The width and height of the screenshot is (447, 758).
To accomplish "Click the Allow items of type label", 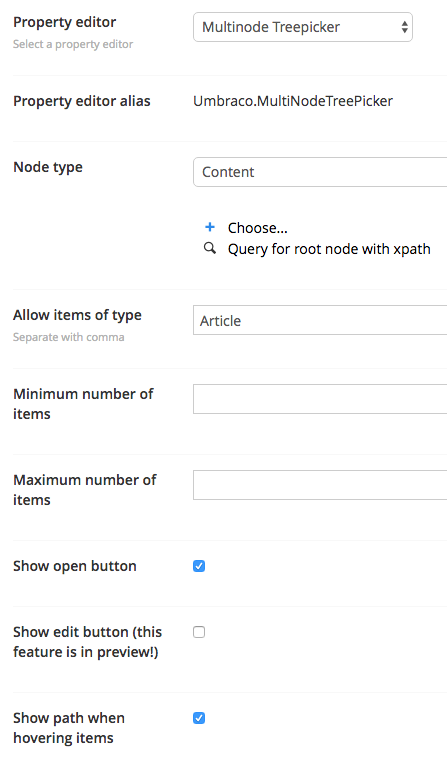I will click(77, 315).
